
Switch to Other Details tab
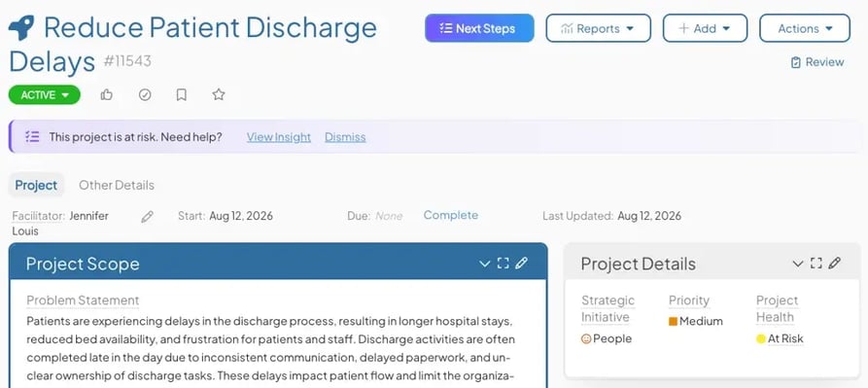click(117, 185)
